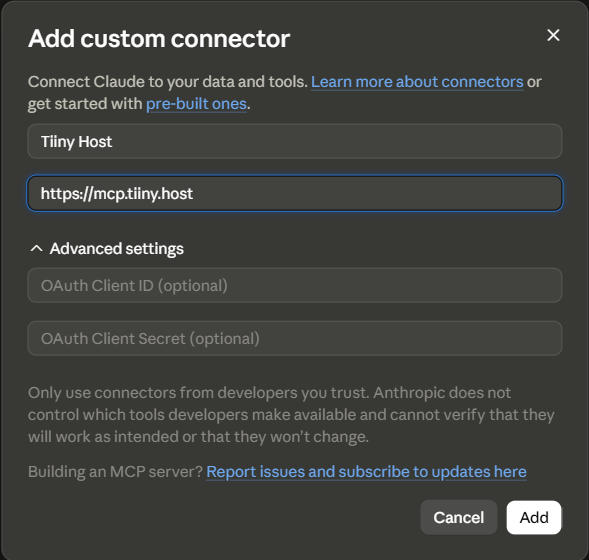Click the Building an MCP server text
Screen dimensions: 589x560
(115, 472)
